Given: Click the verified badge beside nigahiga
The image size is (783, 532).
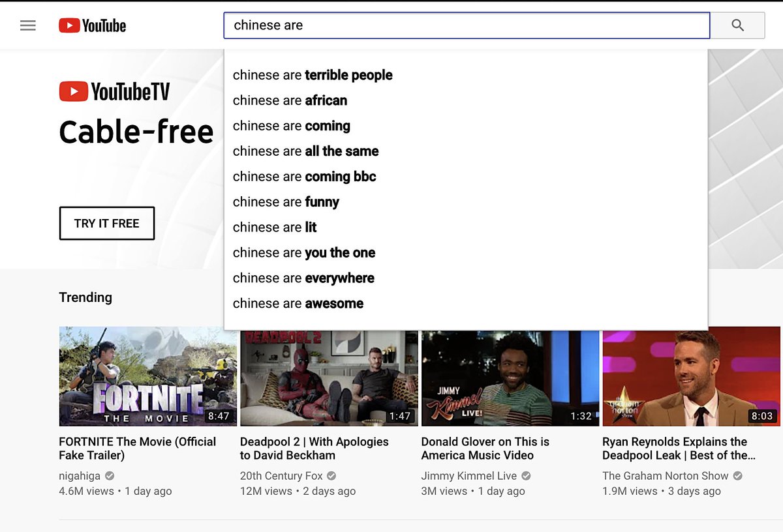Looking at the screenshot, I should point(110,476).
